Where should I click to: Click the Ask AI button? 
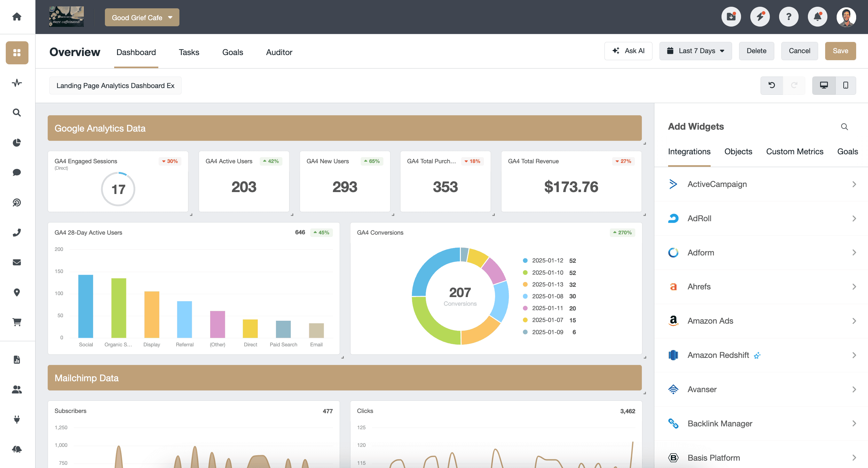point(628,51)
